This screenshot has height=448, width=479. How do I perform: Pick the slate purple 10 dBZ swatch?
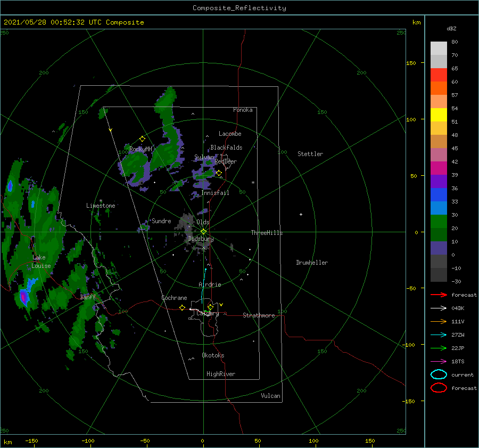439,248
